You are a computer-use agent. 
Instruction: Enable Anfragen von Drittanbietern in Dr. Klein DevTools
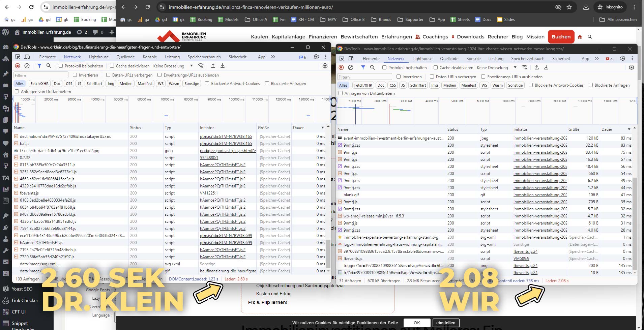[17, 91]
